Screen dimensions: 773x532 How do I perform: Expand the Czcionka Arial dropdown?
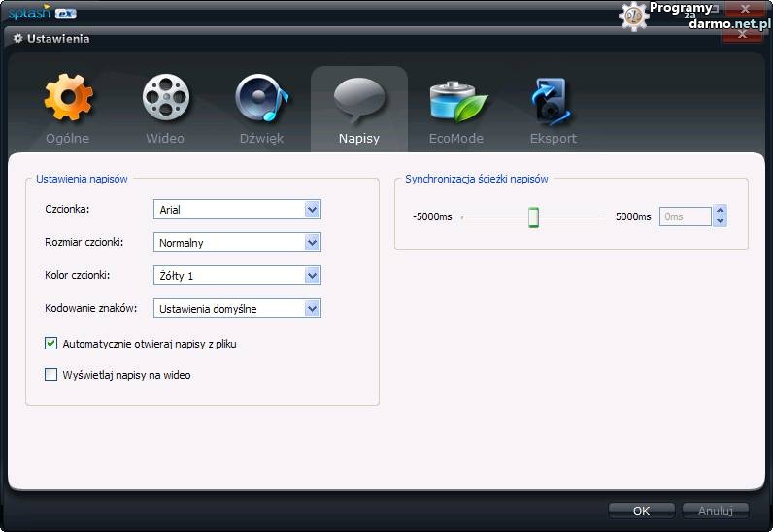click(312, 210)
